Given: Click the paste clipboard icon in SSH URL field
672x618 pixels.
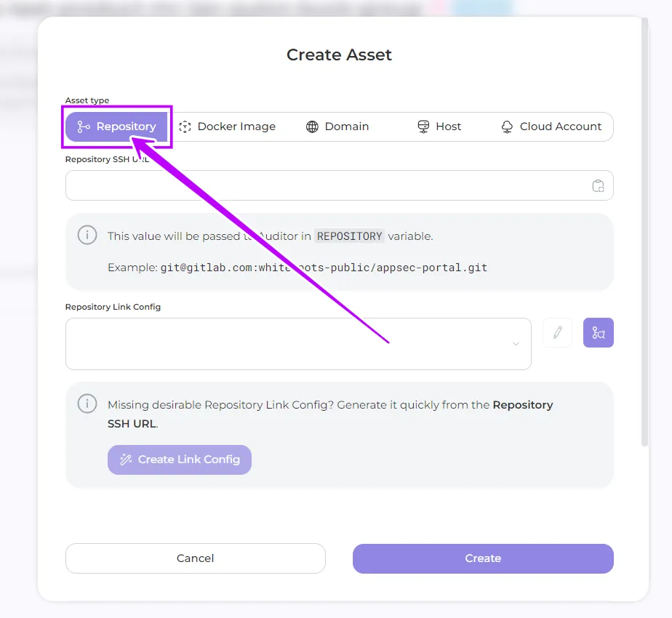Looking at the screenshot, I should [598, 186].
